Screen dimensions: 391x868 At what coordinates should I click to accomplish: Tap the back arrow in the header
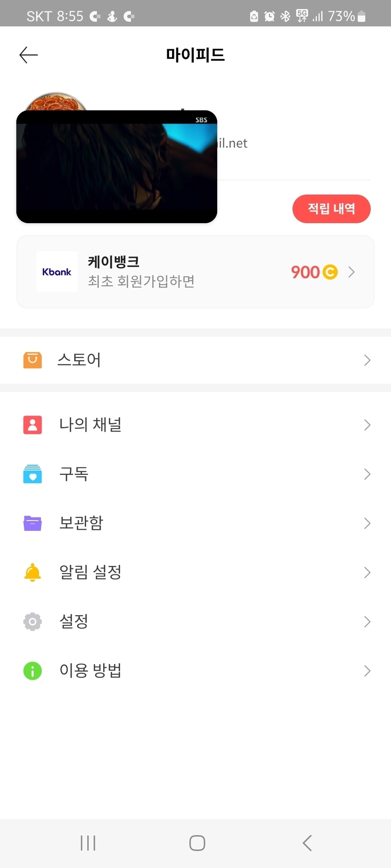coord(29,55)
